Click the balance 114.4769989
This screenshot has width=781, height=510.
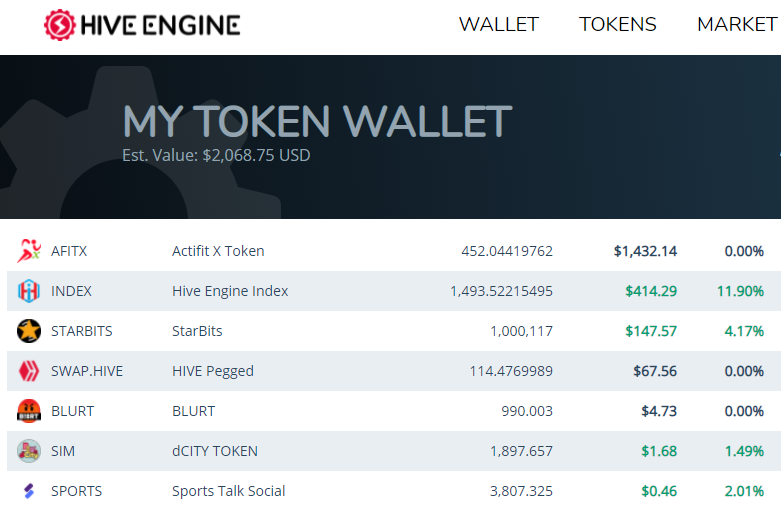(x=511, y=371)
